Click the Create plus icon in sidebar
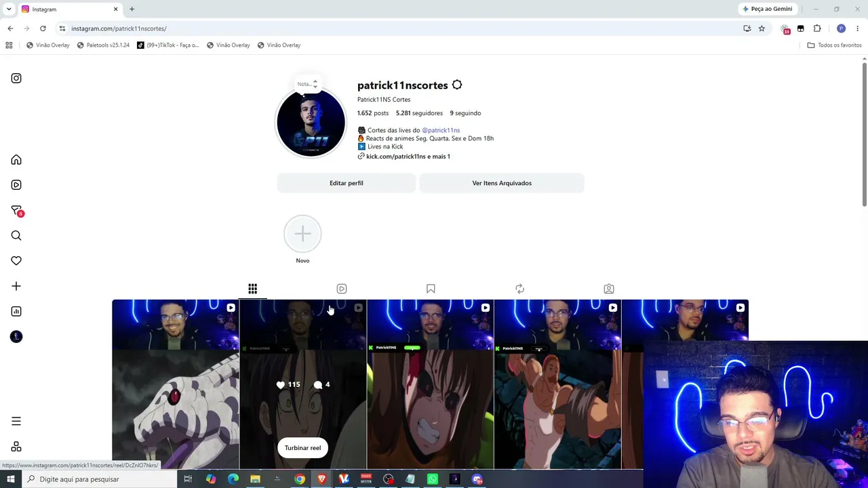The height and width of the screenshot is (488, 868). pyautogui.click(x=16, y=286)
